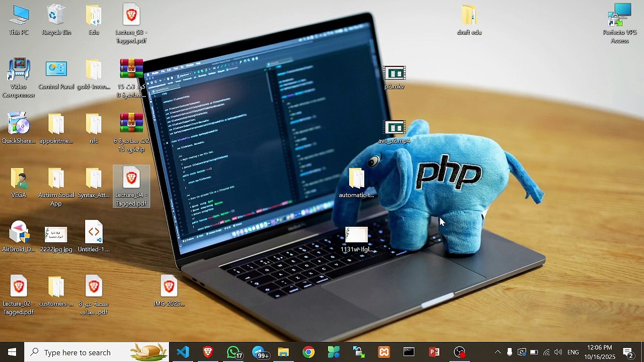This screenshot has height=362, width=644.
Task: Switch ENG input language indicator
Action: [573, 352]
